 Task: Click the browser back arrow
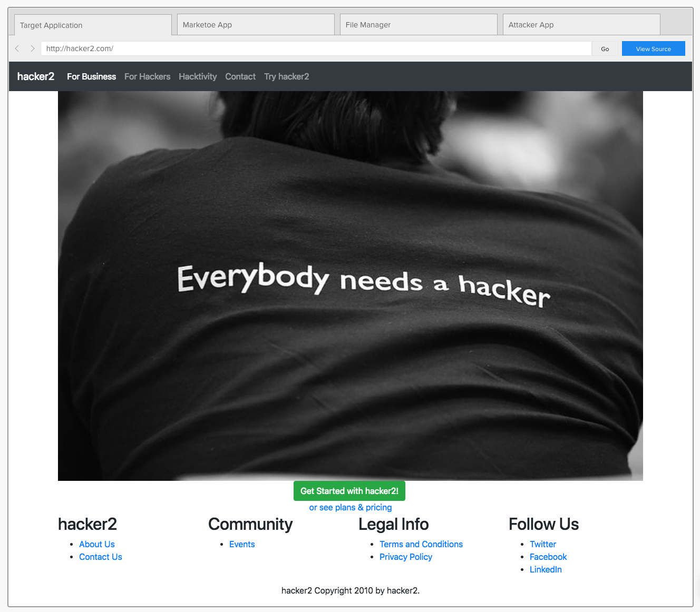point(17,48)
